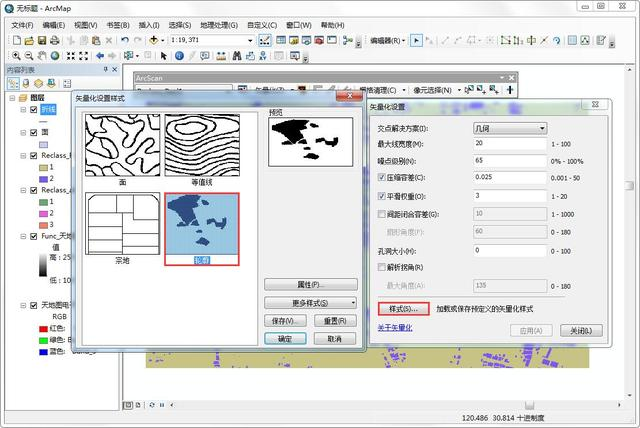Screen dimensions: 640x428
Task: Collapse the Func_天地 layer node
Action: (23, 236)
